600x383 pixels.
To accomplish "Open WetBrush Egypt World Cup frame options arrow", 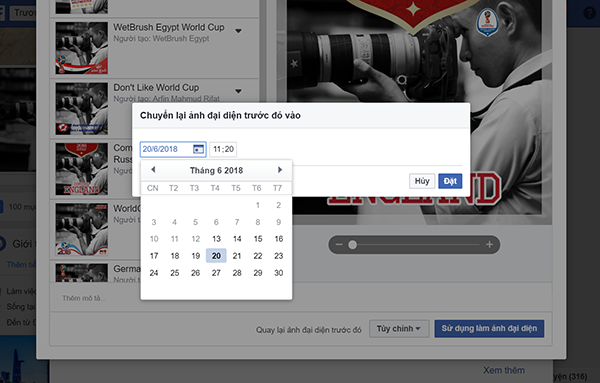I will [238, 31].
